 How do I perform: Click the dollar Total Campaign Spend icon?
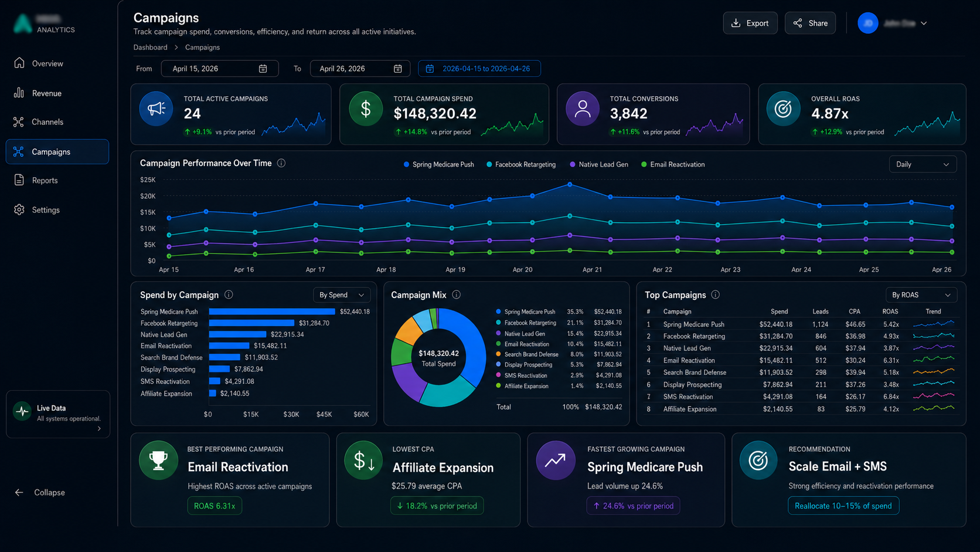click(x=366, y=109)
